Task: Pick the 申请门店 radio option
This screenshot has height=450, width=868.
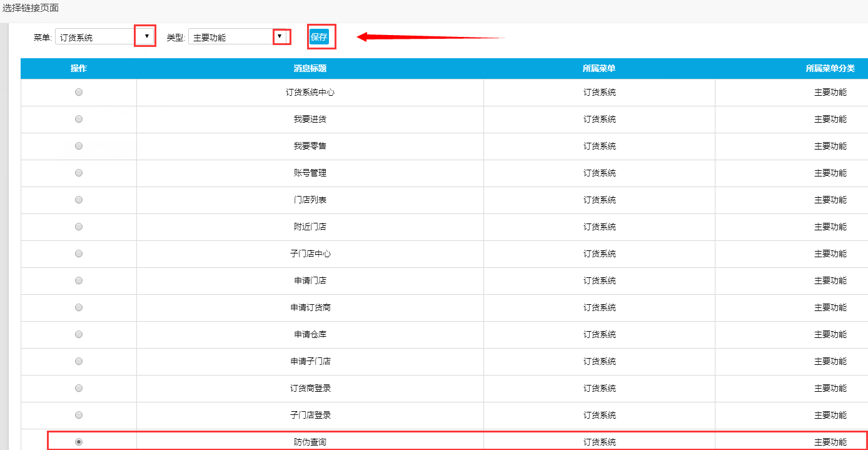Action: tap(79, 280)
